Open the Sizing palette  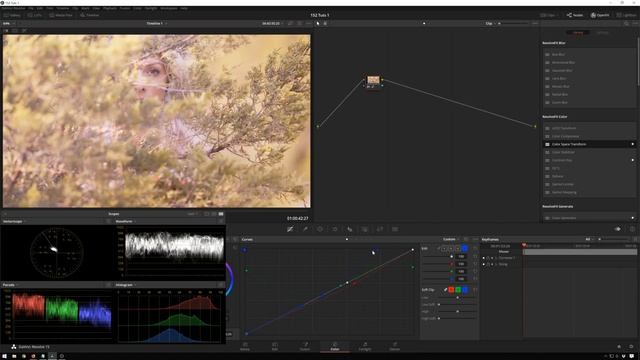(x=380, y=229)
